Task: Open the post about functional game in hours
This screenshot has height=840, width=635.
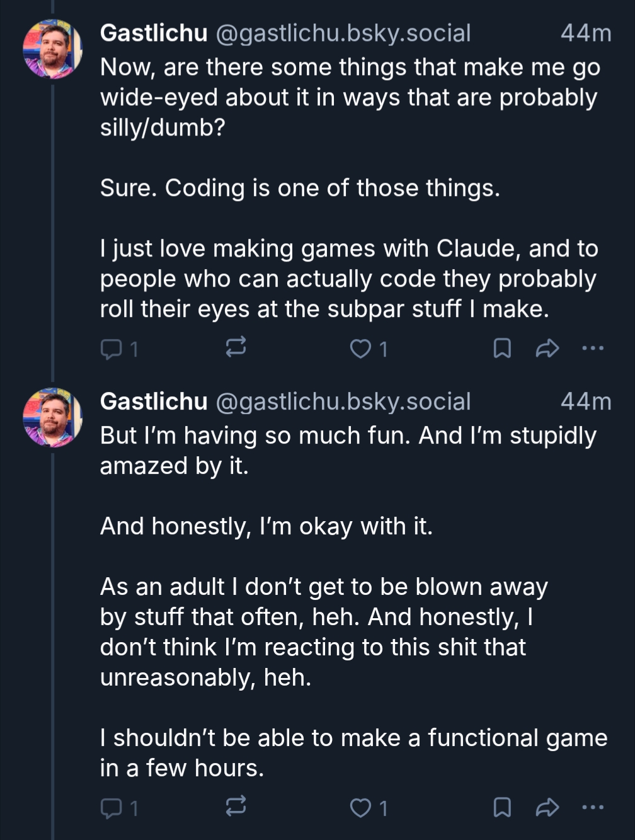Action: pyautogui.click(x=353, y=752)
